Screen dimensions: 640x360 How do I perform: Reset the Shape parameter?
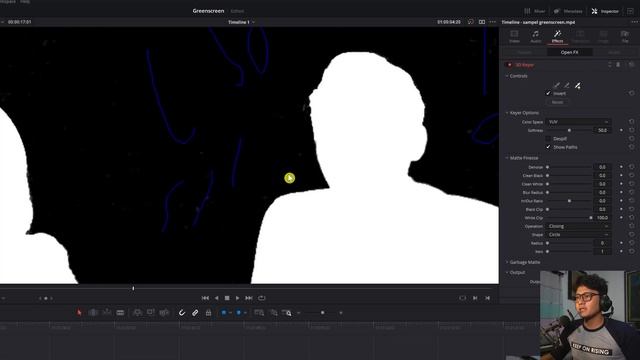click(x=631, y=235)
